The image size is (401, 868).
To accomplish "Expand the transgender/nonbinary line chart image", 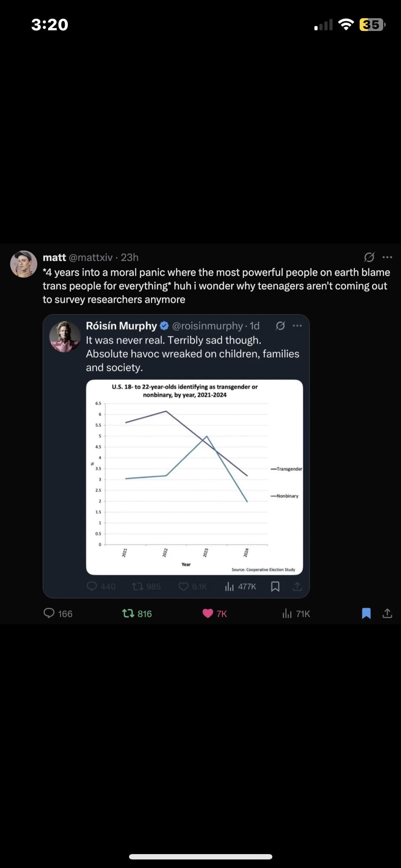I will (194, 477).
